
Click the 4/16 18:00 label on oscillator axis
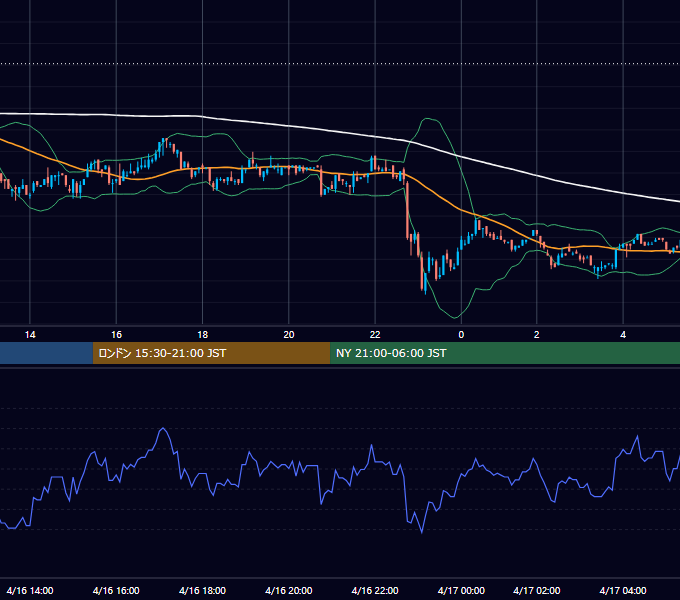(203, 590)
